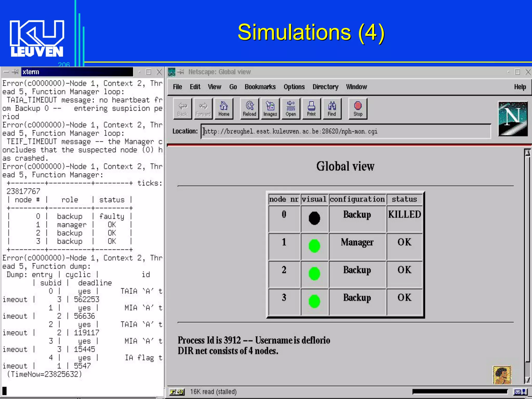This screenshot has height=399, width=532.
Task: Click the pin icon in xterm title bar
Action: pyautogui.click(x=15, y=72)
